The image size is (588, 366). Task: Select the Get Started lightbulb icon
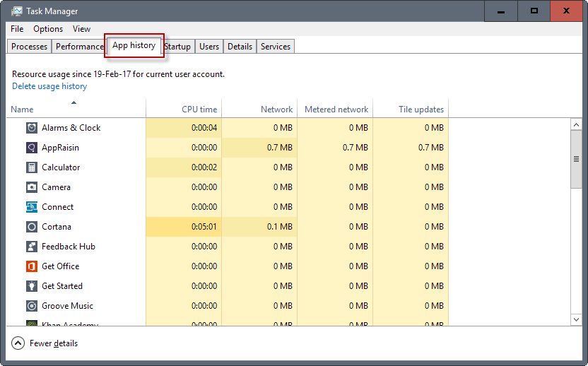[x=32, y=286]
